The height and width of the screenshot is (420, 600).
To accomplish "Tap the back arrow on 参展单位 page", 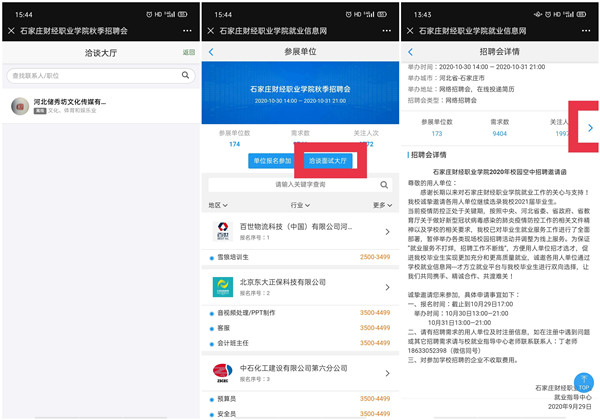I will [211, 52].
